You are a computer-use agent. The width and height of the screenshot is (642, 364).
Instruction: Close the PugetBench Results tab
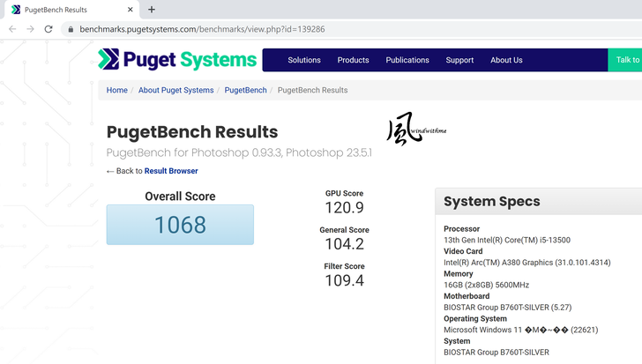(x=129, y=10)
